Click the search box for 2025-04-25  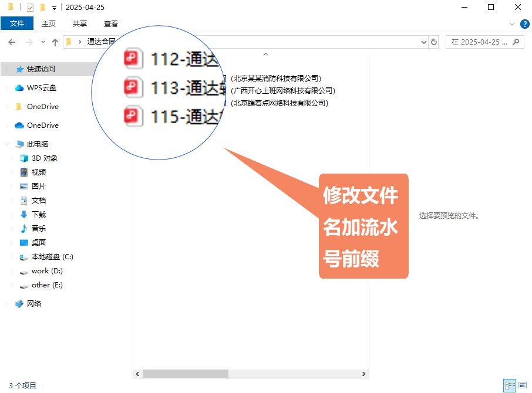479,42
